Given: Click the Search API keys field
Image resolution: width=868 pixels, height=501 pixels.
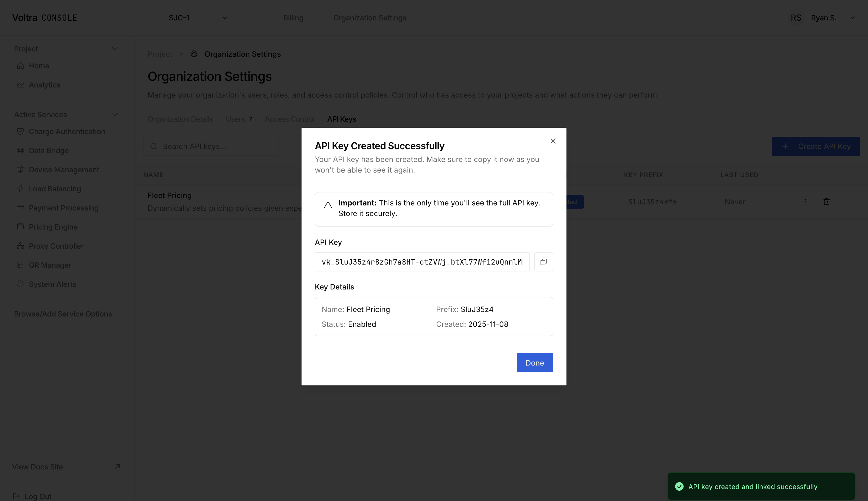Looking at the screenshot, I should click(x=211, y=146).
